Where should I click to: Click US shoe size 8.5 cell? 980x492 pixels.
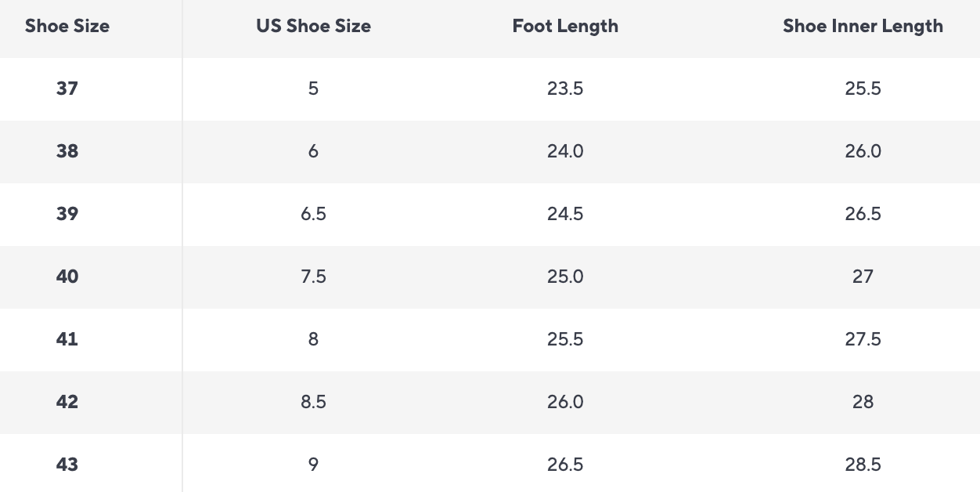313,402
